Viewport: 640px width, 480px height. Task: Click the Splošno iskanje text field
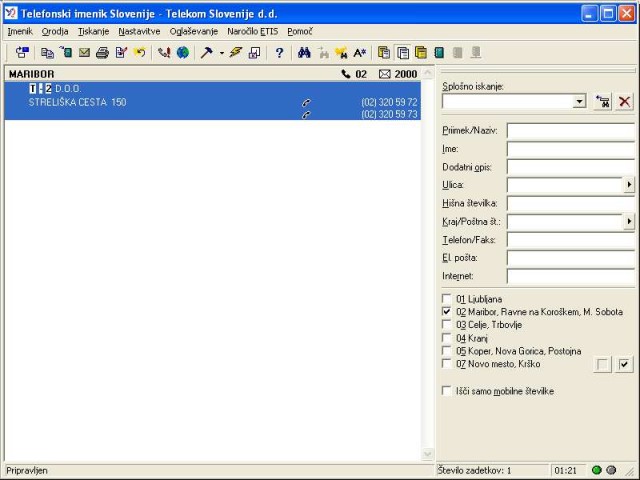point(508,101)
